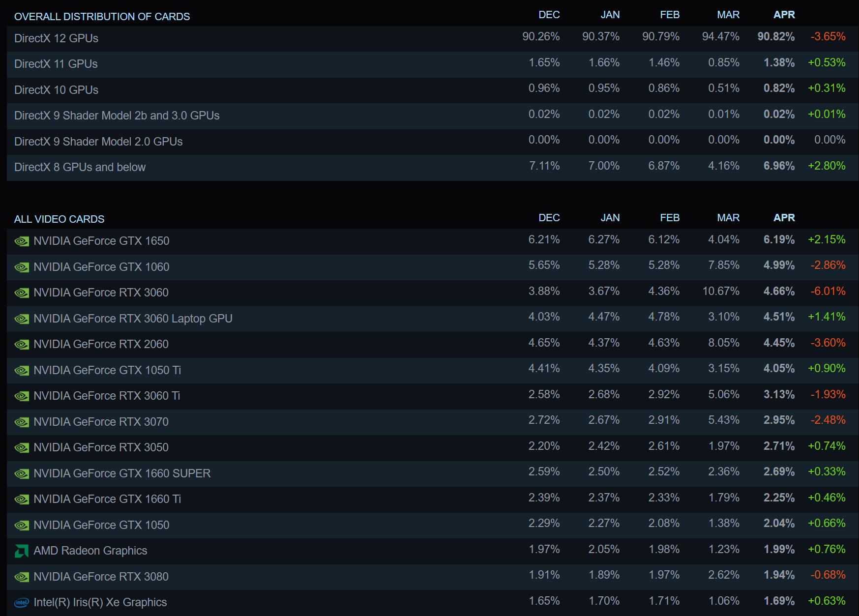Select the DirectX 8 GPUs and below row

point(433,168)
